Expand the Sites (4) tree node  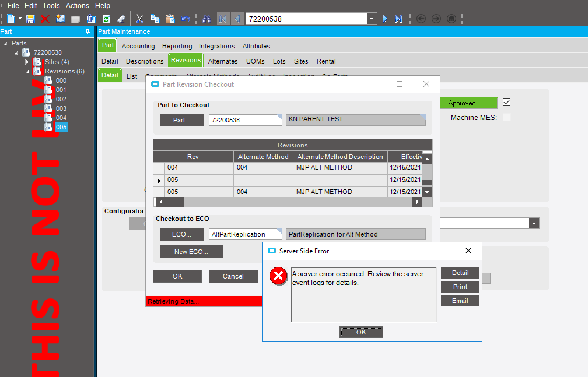[27, 62]
